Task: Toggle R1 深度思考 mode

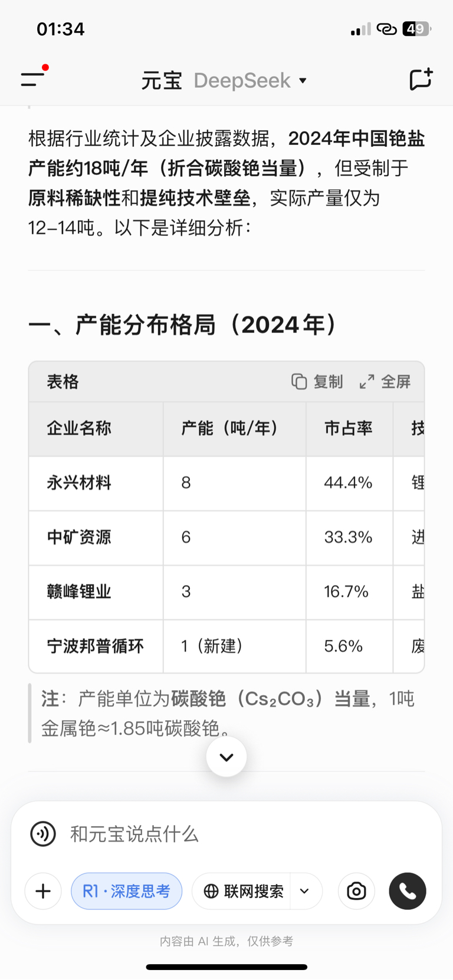Action: (127, 891)
